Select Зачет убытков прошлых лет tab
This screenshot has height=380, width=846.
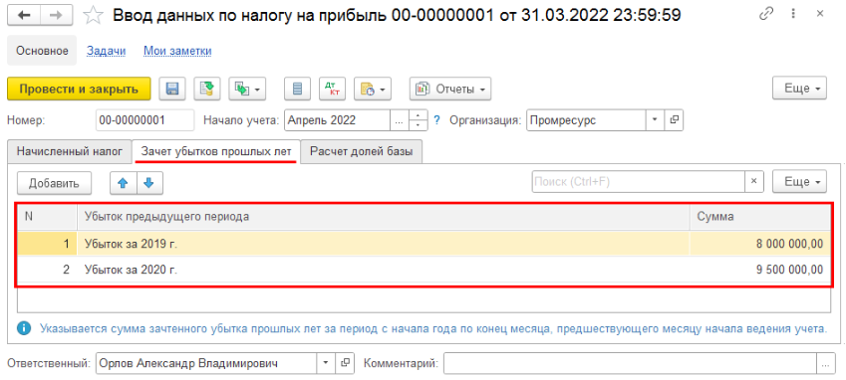216,152
